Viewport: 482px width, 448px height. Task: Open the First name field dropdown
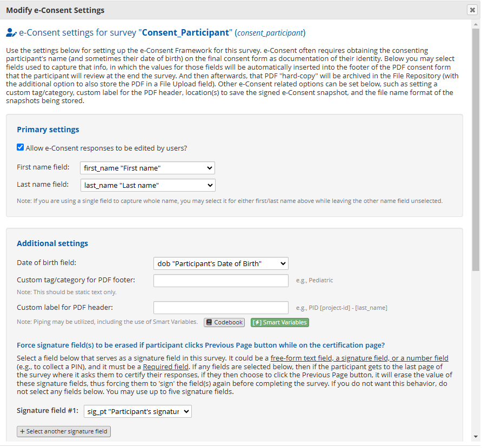click(x=147, y=168)
